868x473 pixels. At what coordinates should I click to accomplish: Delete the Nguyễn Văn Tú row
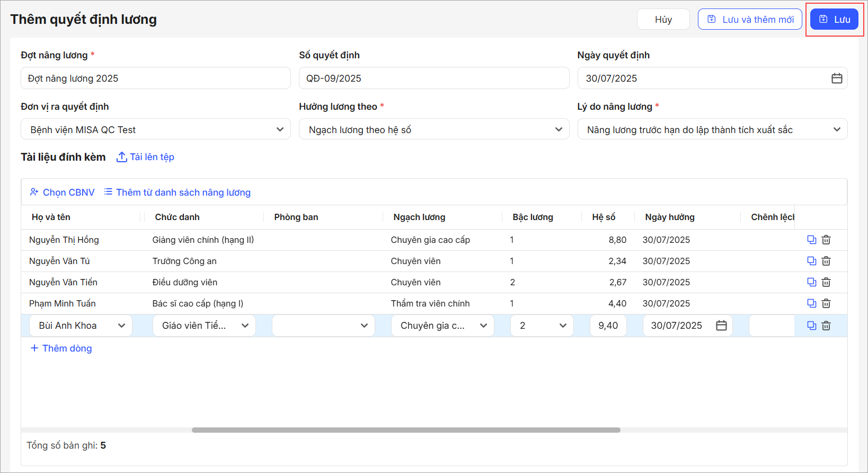pyautogui.click(x=826, y=261)
